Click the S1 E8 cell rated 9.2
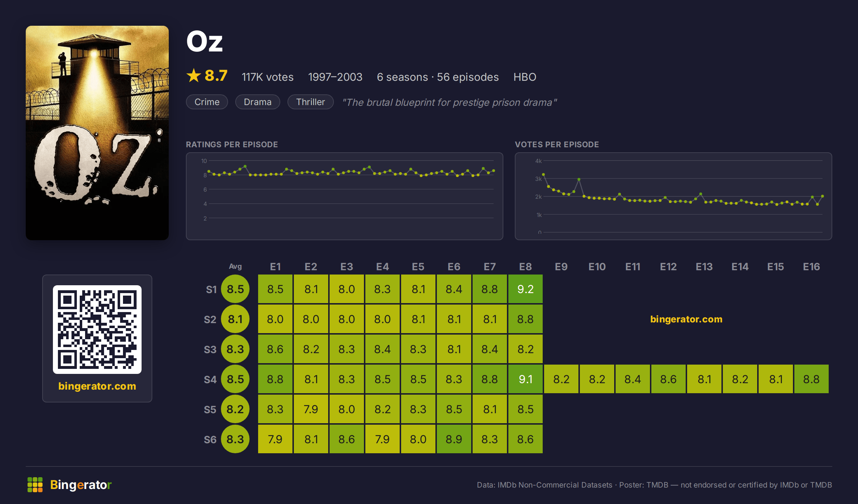Screen dimensions: 858x504 526,289
